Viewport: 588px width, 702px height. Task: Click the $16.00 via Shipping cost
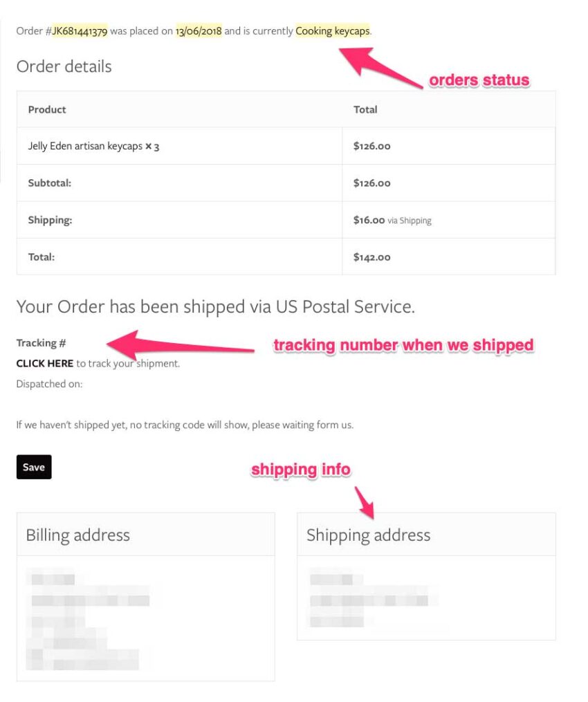(392, 220)
